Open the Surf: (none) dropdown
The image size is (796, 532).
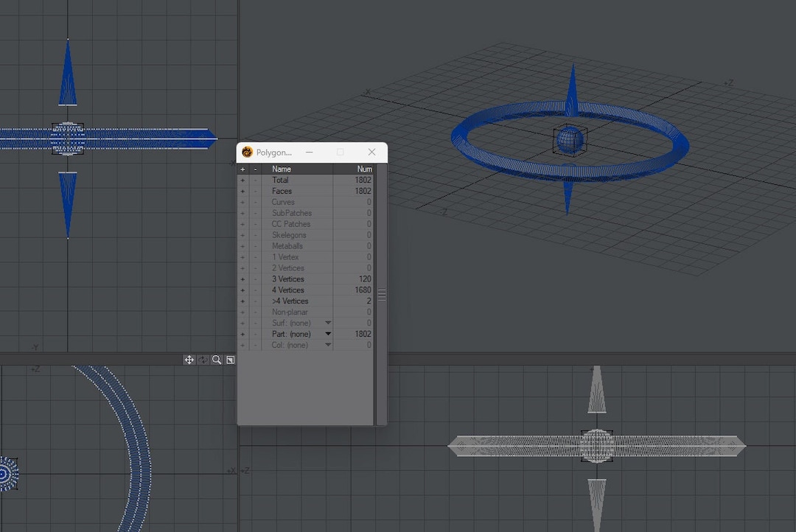327,323
